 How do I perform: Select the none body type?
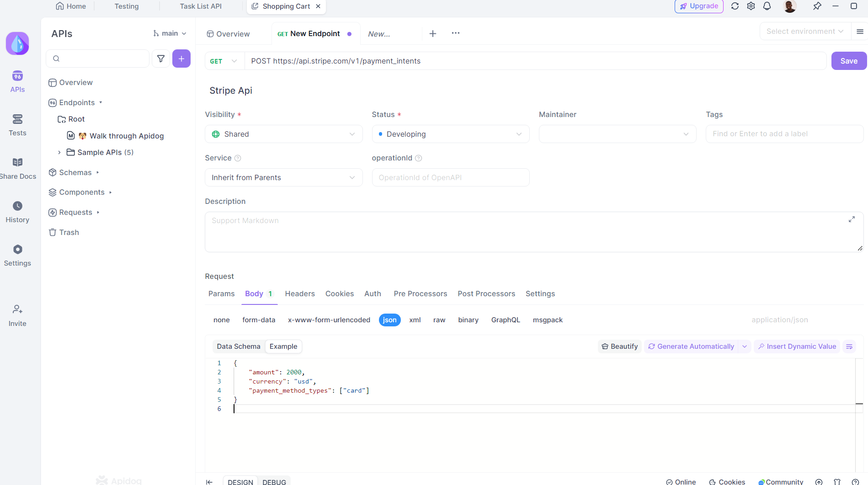pos(222,320)
